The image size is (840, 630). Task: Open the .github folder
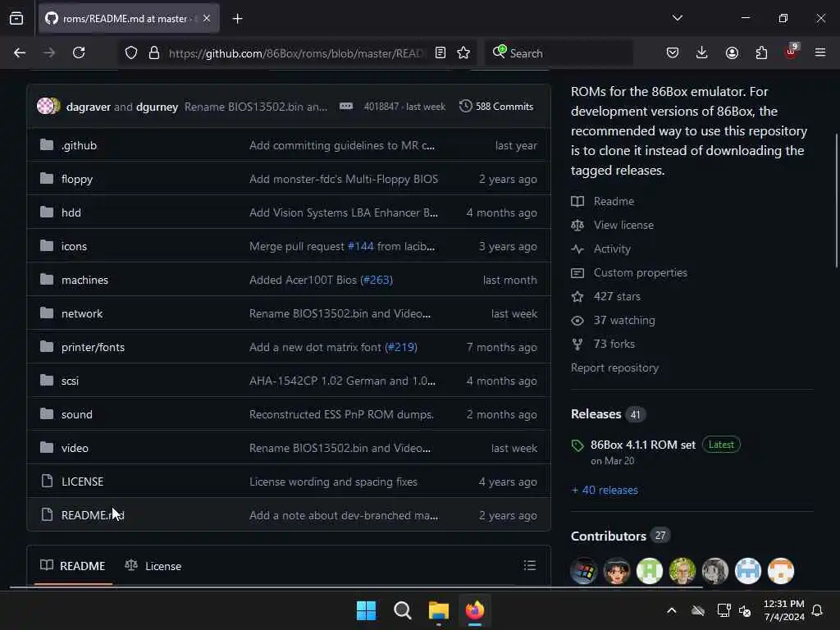pos(79,145)
